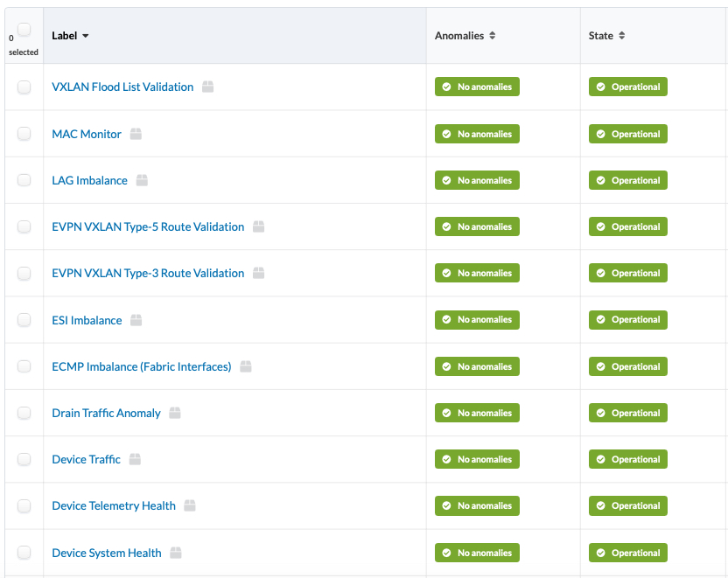Click the package icon beside ECMP Imbalance (Fabric Interfaces)
The height and width of the screenshot is (578, 728).
246,366
